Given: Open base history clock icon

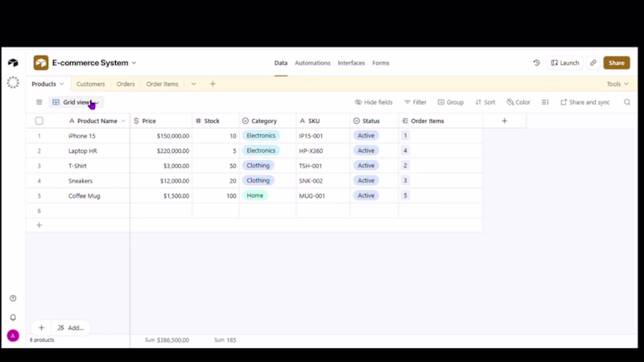Looking at the screenshot, I should tap(536, 63).
